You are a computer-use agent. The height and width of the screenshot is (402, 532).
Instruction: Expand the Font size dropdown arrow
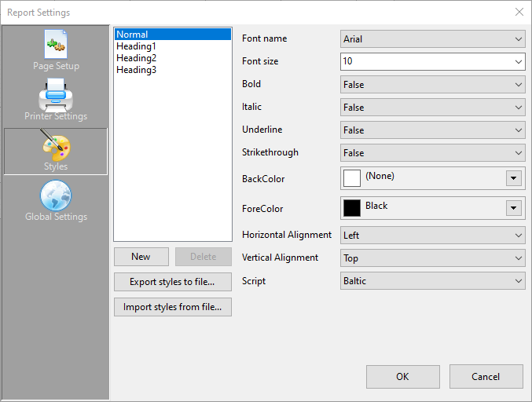519,62
